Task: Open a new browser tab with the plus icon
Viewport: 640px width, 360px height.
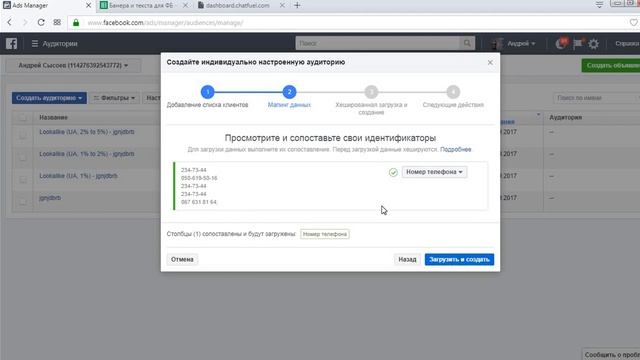Action: click(297, 5)
